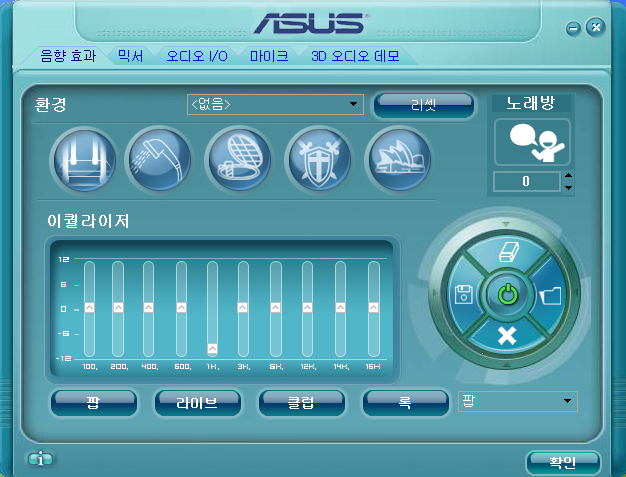The height and width of the screenshot is (477, 626).
Task: Delete preset with the X icon
Action: pyautogui.click(x=507, y=336)
